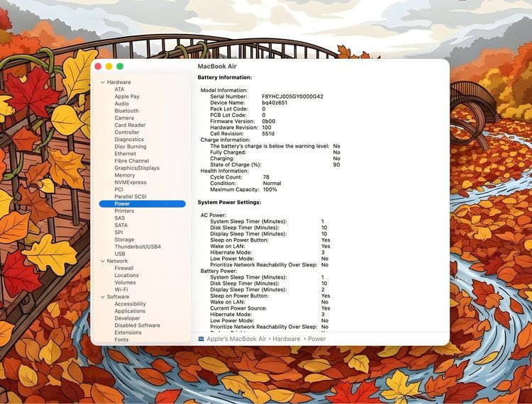
Task: Click the Software category label
Action: pyautogui.click(x=118, y=296)
